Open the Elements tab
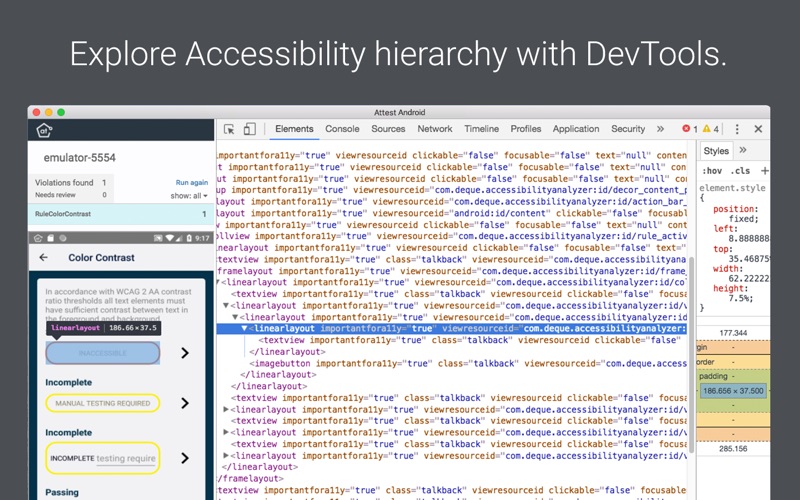Viewport: 800px width, 500px height. (294, 129)
